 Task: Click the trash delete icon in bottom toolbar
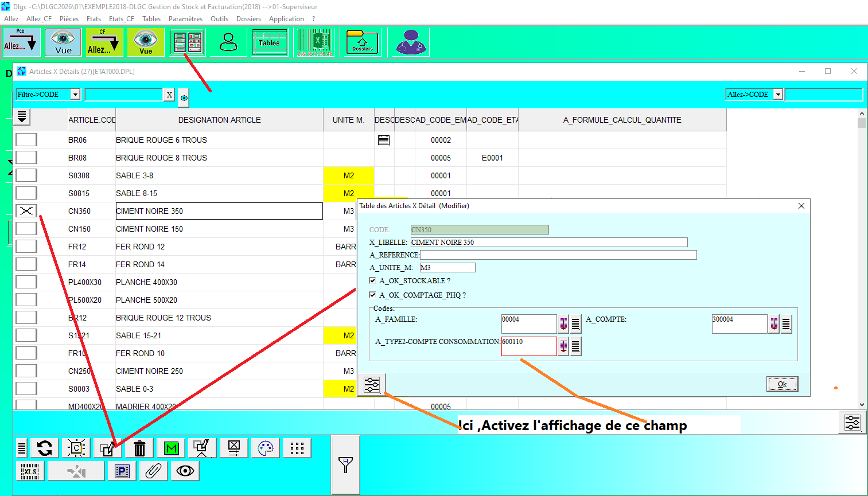click(x=139, y=448)
